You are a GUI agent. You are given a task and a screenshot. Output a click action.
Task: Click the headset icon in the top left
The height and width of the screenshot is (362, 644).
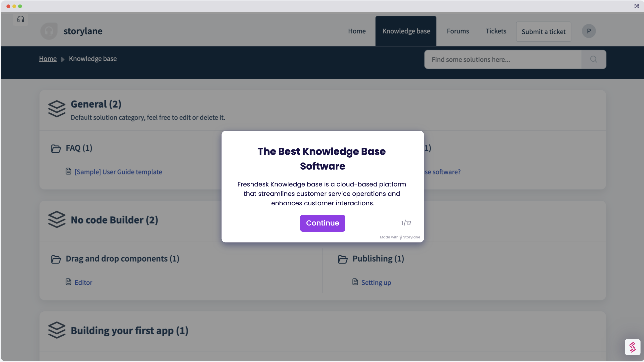[x=21, y=19]
